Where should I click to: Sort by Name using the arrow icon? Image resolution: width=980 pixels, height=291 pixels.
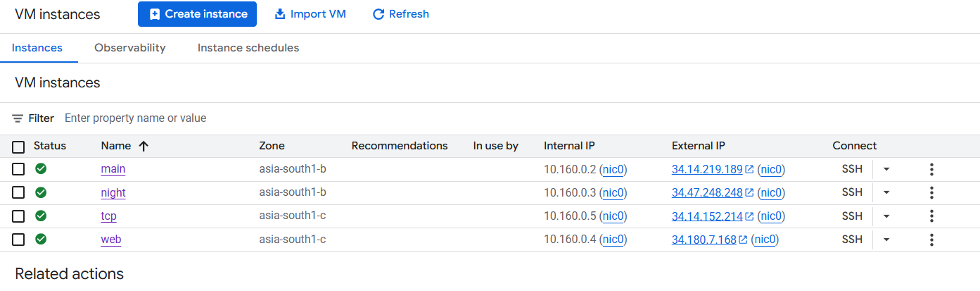[144, 147]
